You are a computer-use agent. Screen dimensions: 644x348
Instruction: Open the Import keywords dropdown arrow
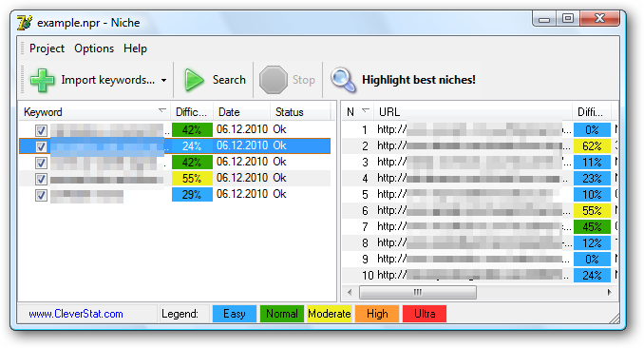pos(164,80)
